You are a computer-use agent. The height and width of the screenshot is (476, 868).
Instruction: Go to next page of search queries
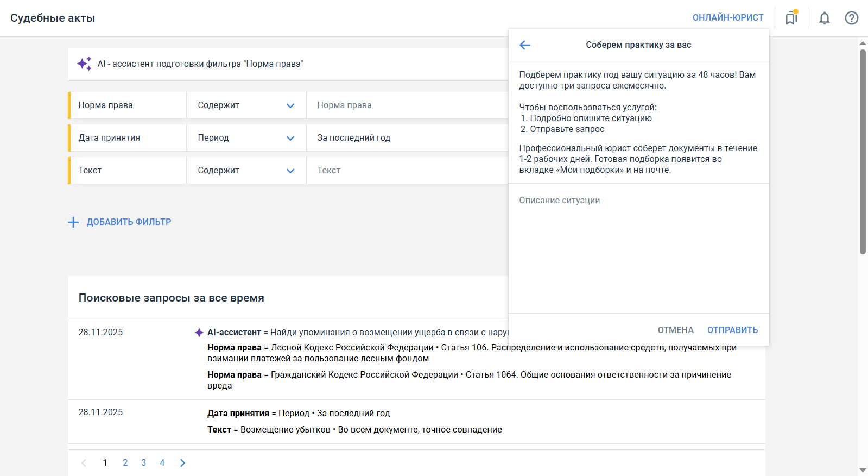pyautogui.click(x=183, y=463)
